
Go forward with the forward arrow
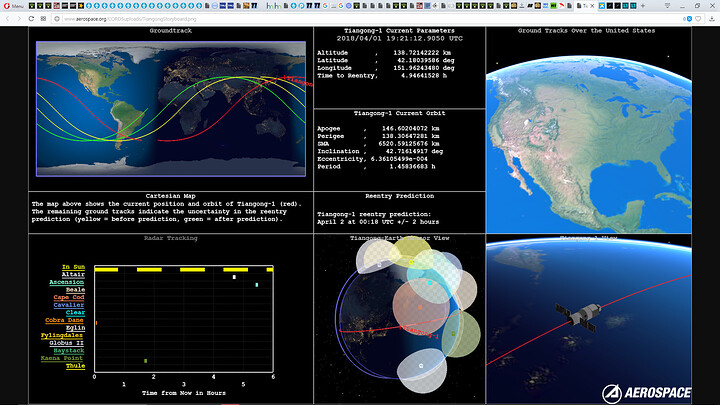pos(19,19)
